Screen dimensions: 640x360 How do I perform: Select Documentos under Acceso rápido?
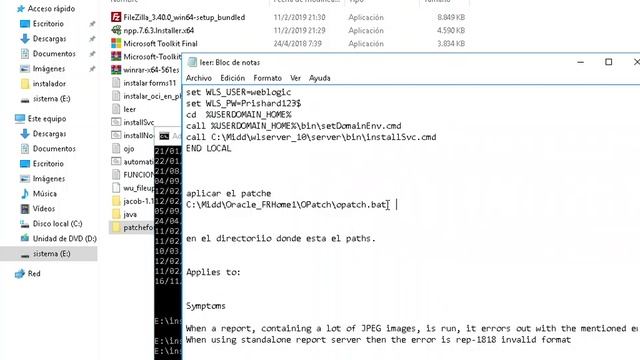(x=54, y=53)
